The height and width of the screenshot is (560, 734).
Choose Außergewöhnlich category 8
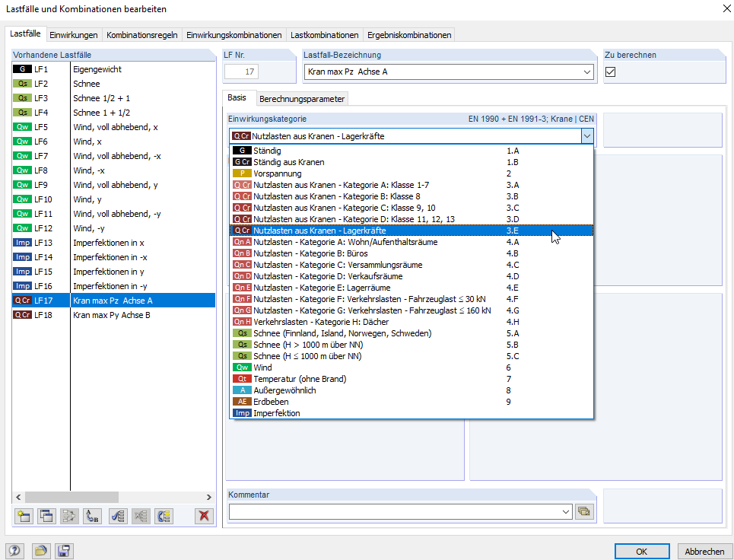[x=411, y=390]
